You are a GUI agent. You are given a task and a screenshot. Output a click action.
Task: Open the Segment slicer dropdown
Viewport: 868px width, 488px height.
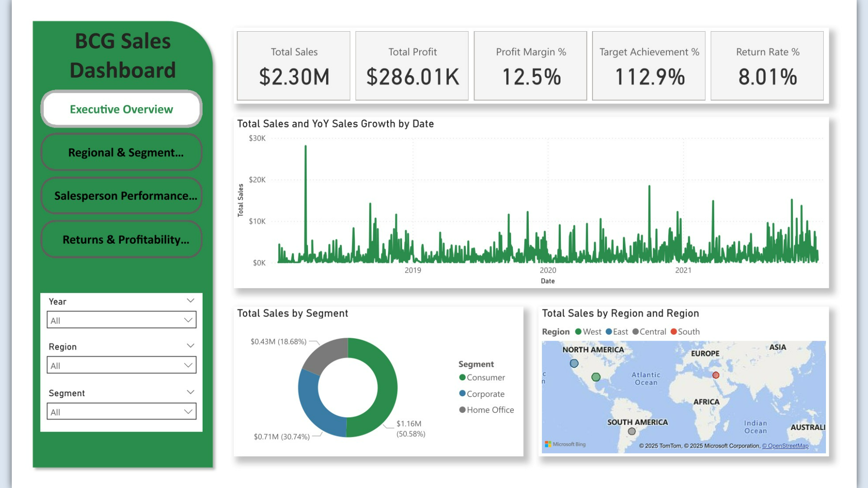121,412
